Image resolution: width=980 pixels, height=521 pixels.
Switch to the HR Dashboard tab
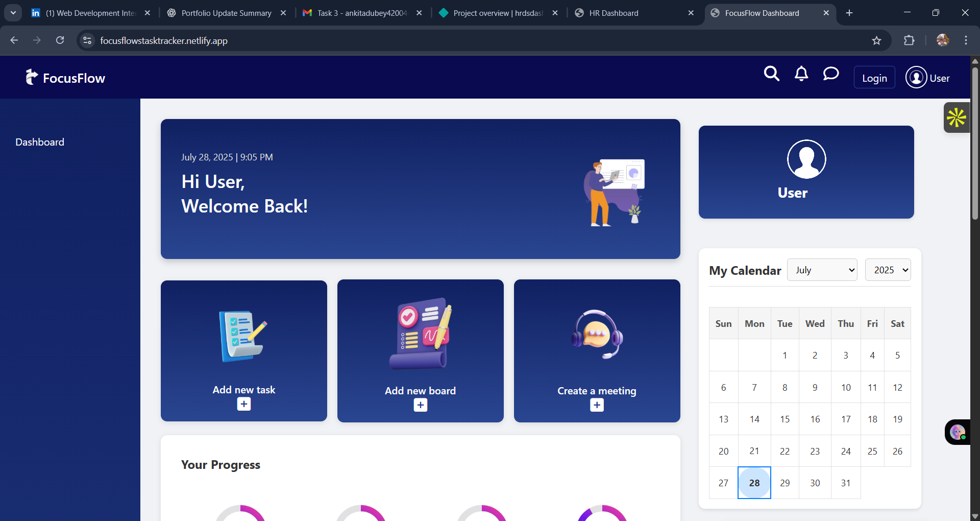pos(634,13)
